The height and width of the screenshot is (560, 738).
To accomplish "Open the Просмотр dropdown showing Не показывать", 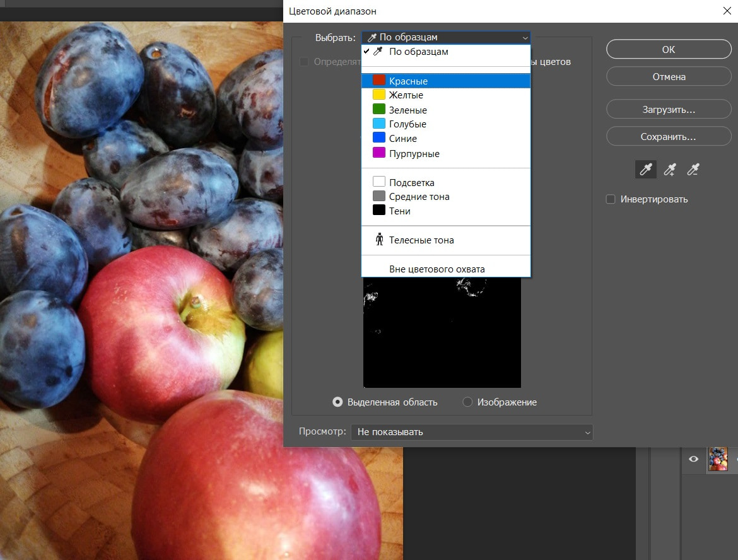I will 472,432.
